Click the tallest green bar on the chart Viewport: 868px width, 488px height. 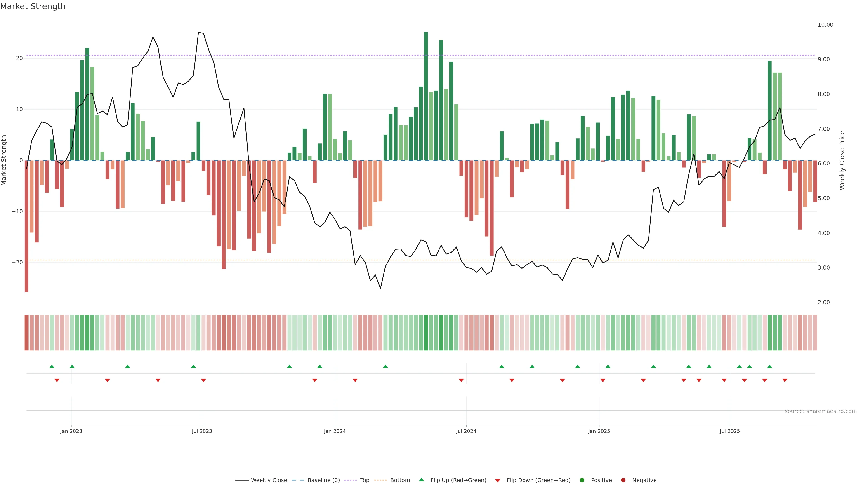[426, 96]
